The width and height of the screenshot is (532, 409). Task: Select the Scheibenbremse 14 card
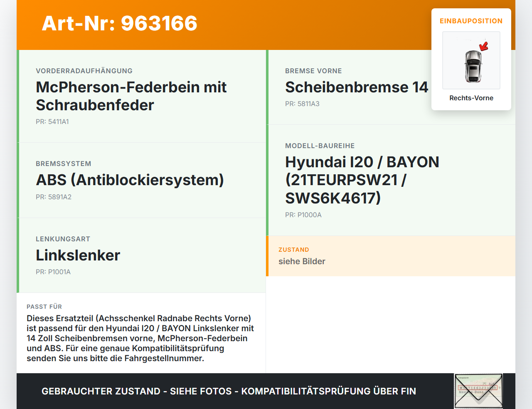coord(357,87)
